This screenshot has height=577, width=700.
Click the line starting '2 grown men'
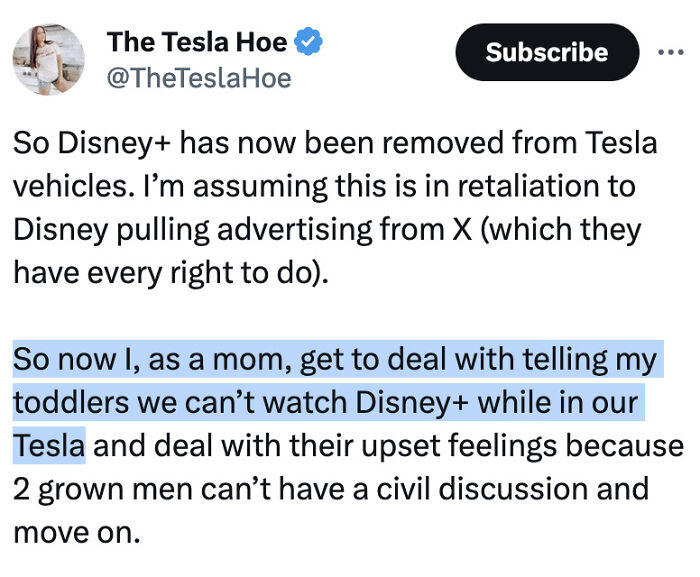click(330, 488)
